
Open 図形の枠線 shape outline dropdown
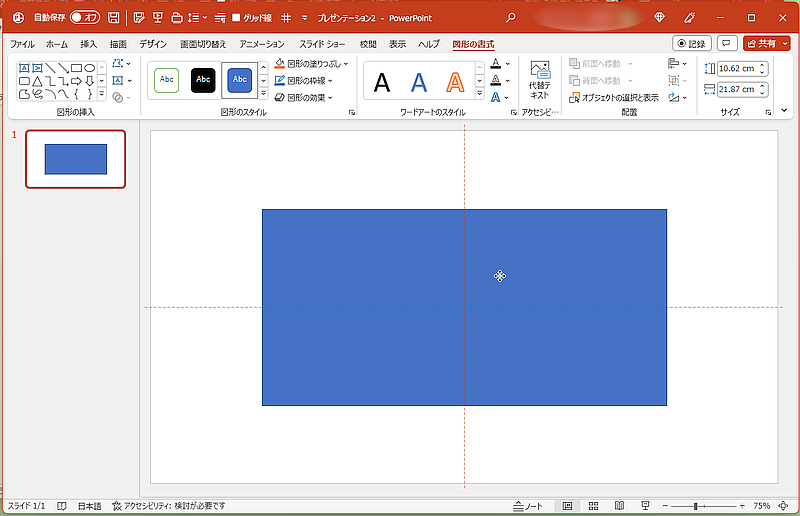point(304,81)
